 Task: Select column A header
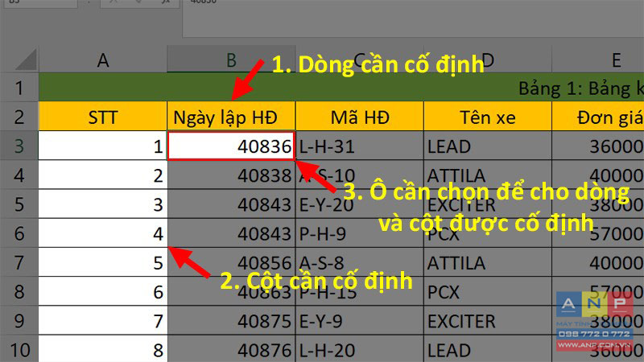tap(103, 60)
